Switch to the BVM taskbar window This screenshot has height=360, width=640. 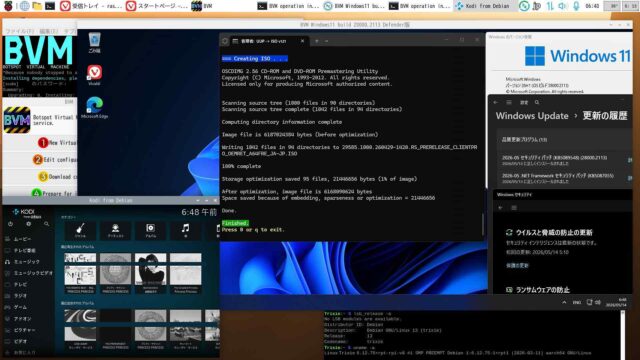click(202, 6)
